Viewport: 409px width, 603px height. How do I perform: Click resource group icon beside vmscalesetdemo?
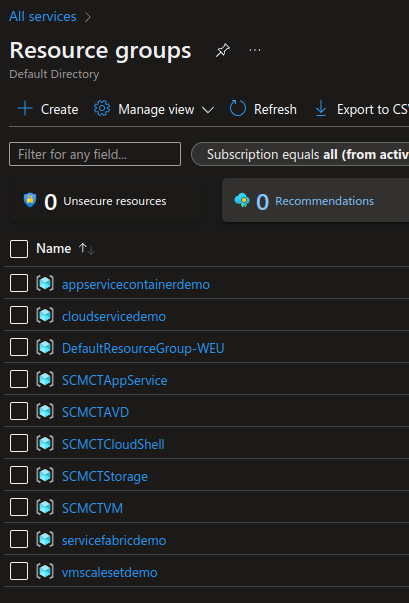click(x=45, y=571)
